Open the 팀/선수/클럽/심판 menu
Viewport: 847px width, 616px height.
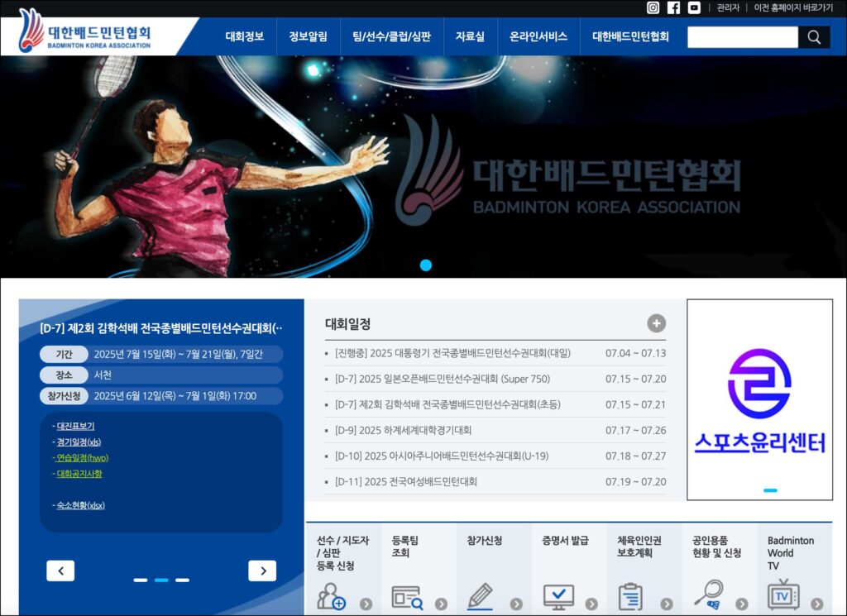(x=391, y=36)
